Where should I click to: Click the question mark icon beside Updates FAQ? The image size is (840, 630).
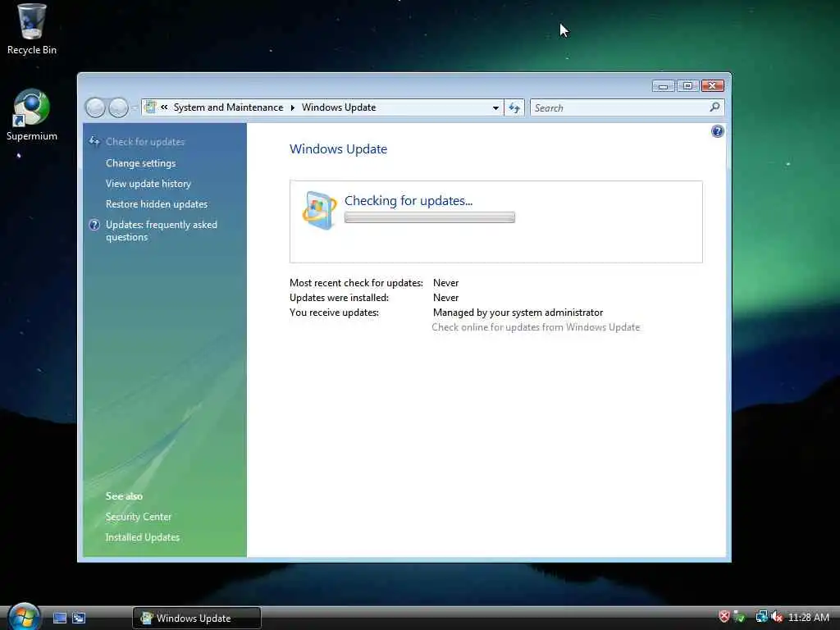point(94,225)
